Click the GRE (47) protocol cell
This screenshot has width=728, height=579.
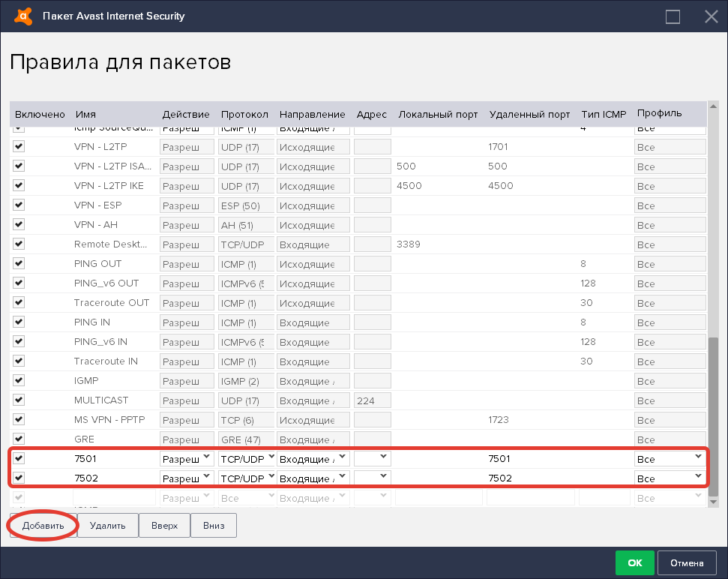coord(247,439)
